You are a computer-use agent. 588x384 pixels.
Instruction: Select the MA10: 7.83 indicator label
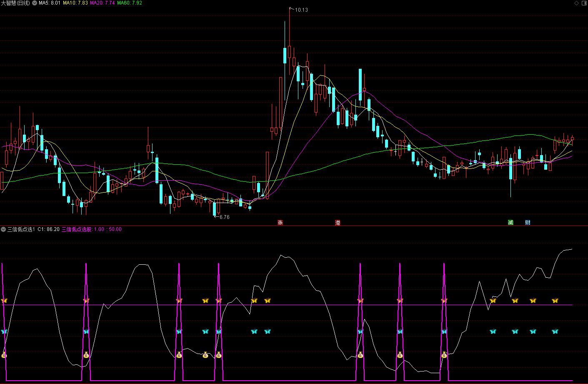click(75, 3)
